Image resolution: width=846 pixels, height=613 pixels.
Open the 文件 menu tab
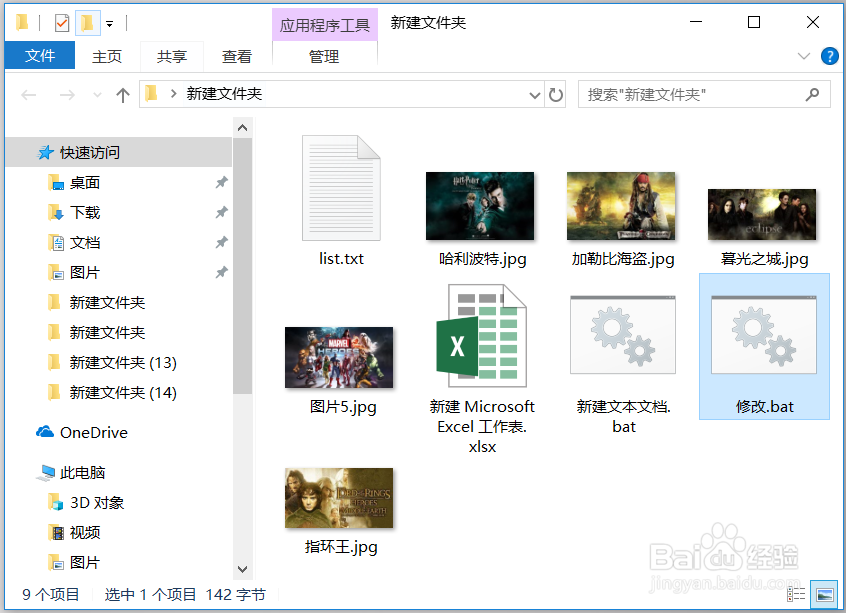(40, 56)
